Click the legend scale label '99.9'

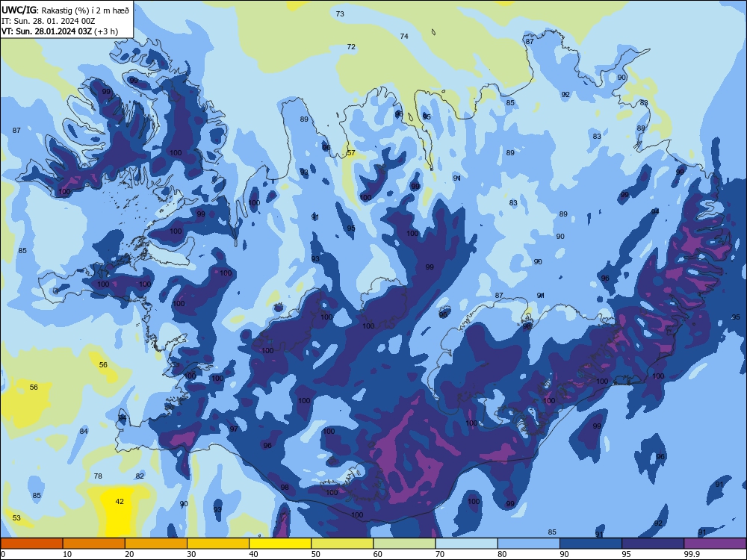[692, 554]
